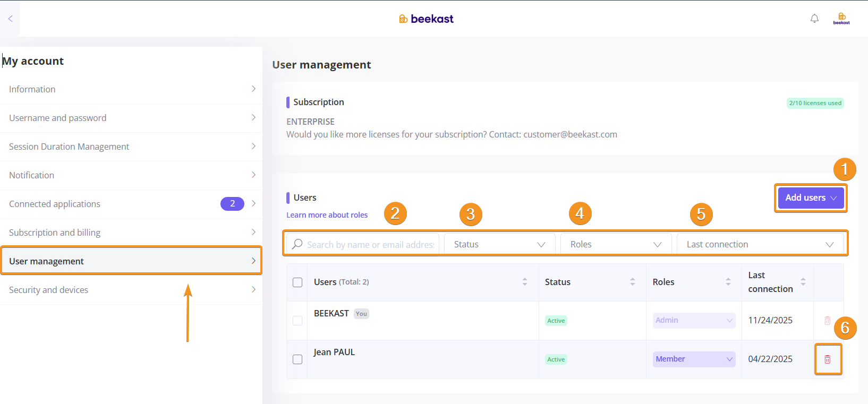Click the search magnifier icon
The height and width of the screenshot is (404, 868).
pos(297,244)
